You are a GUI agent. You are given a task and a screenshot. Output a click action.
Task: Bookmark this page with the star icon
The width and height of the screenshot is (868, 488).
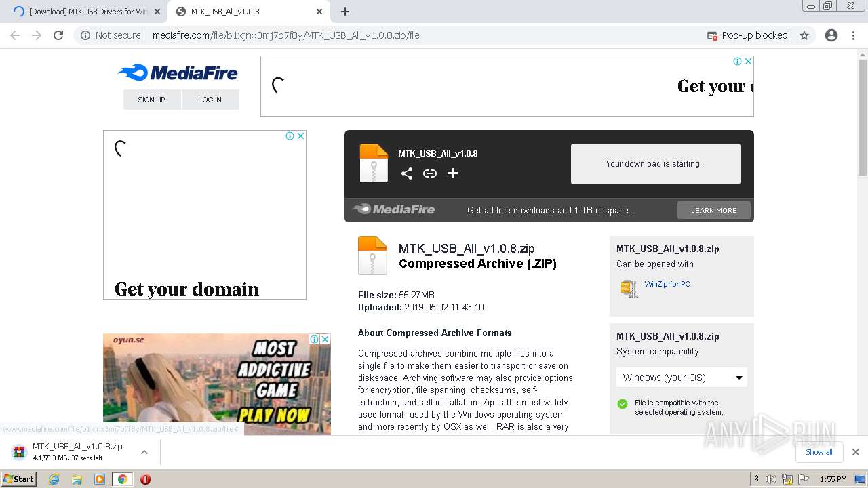(804, 35)
